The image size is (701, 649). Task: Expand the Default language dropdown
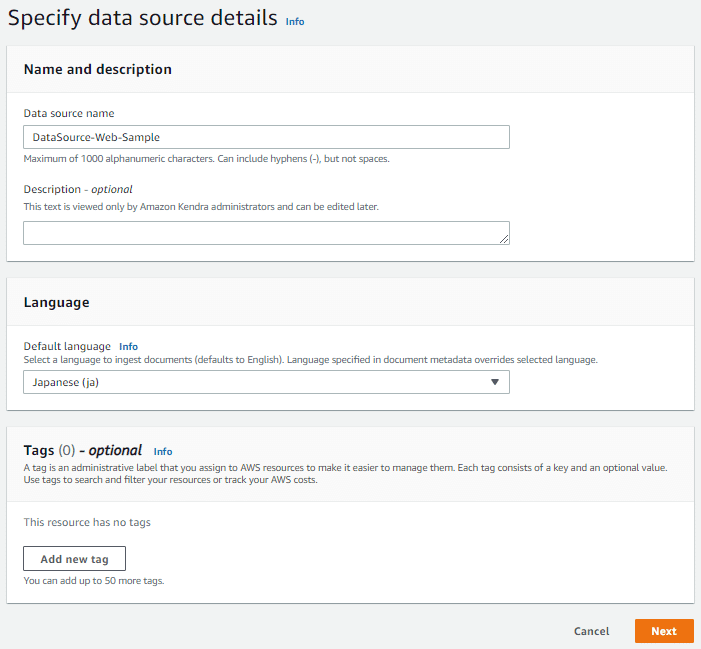pos(266,382)
